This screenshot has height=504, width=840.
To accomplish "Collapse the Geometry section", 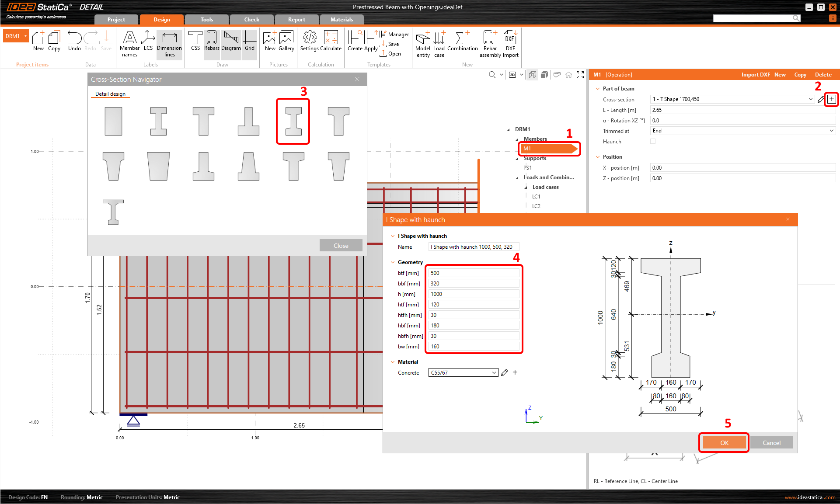I will [393, 262].
